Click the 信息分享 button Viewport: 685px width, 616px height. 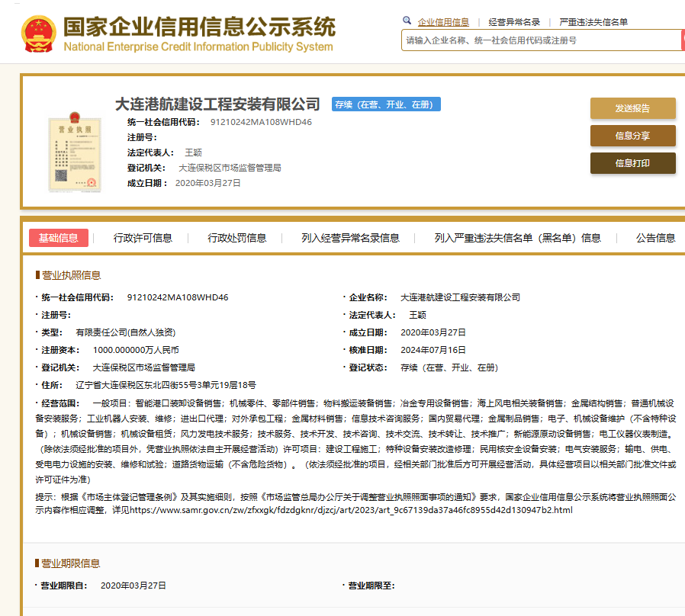[x=632, y=136]
